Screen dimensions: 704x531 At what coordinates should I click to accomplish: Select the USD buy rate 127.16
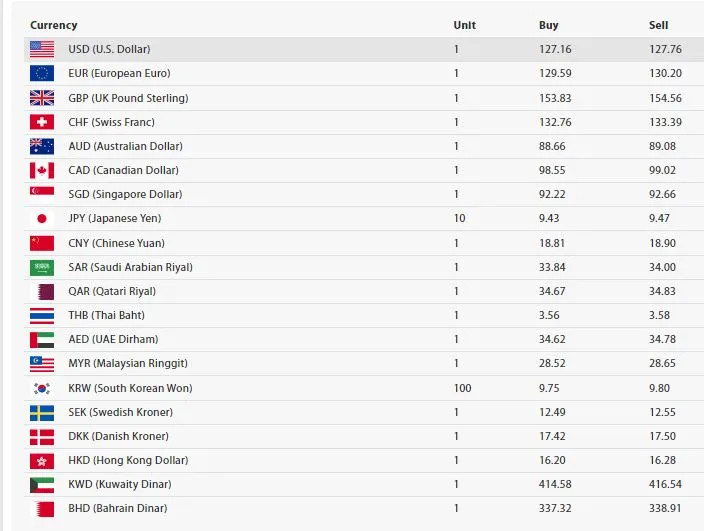click(x=555, y=49)
